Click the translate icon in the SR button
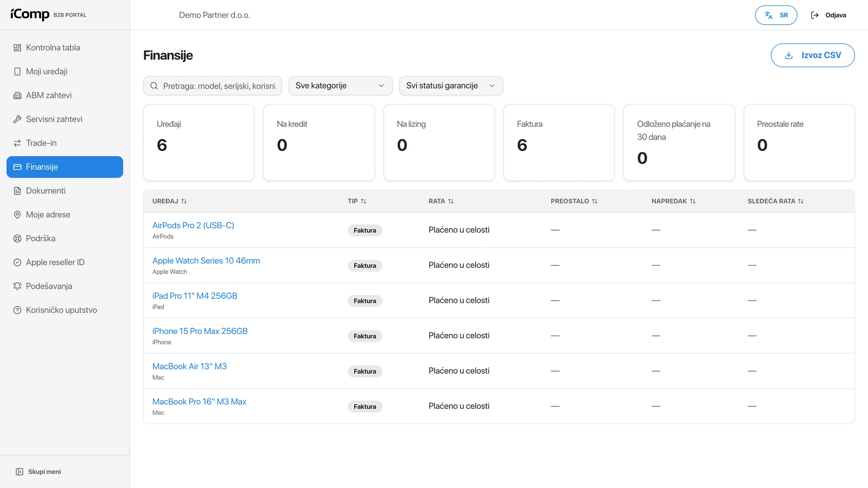Viewport: 868px width, 488px height. 769,15
